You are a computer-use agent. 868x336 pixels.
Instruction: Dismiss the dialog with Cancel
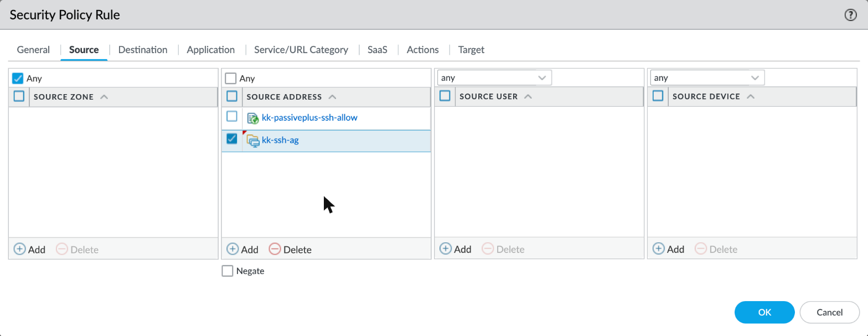(830, 312)
